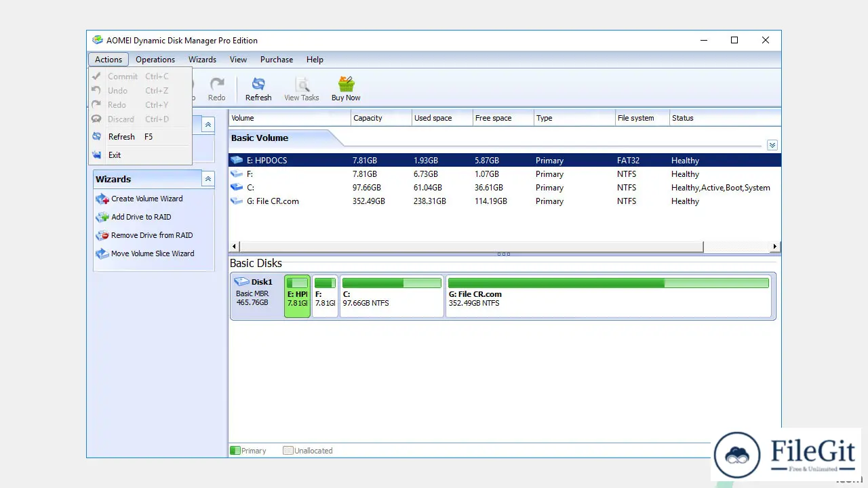Select the C: 97.66GB NTFS partition block

pyautogui.click(x=391, y=296)
